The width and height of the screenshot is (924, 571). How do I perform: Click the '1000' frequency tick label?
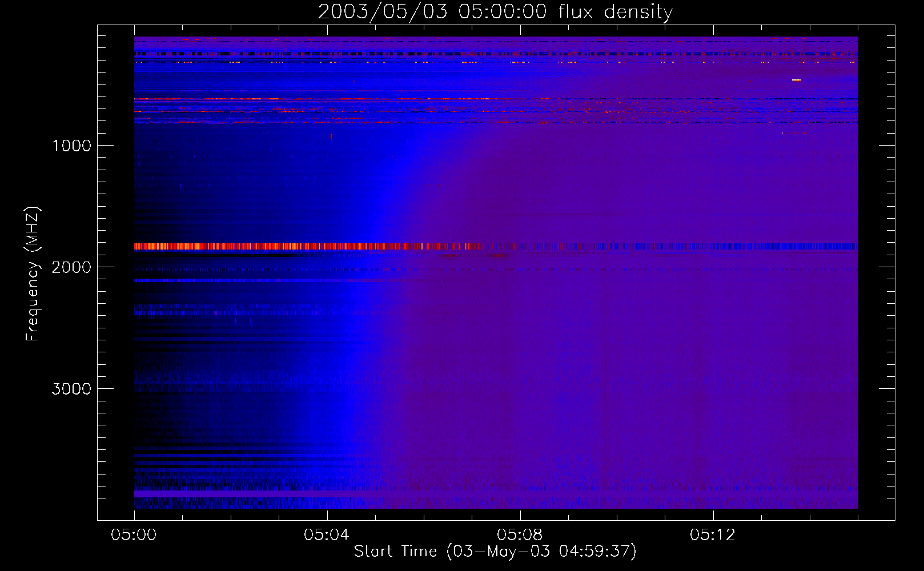click(x=71, y=146)
